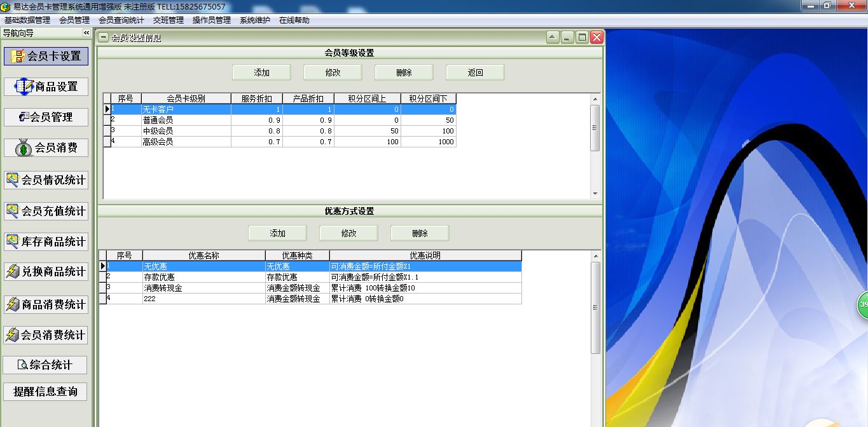Select the 存款优惠 name cell
The image size is (868, 427).
204,277
